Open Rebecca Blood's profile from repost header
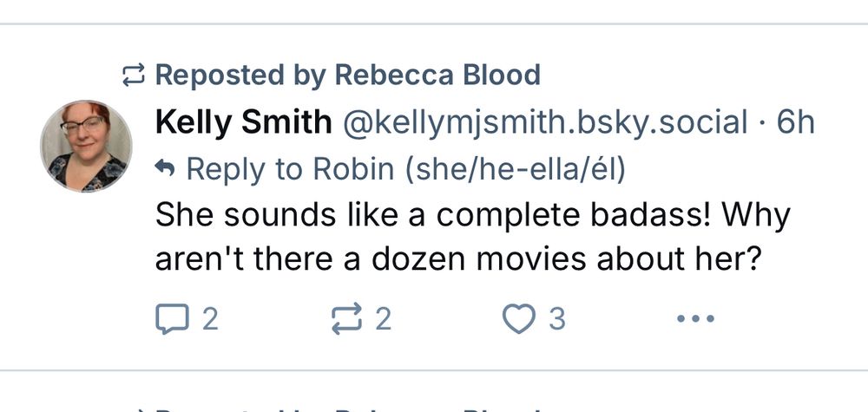 (437, 75)
